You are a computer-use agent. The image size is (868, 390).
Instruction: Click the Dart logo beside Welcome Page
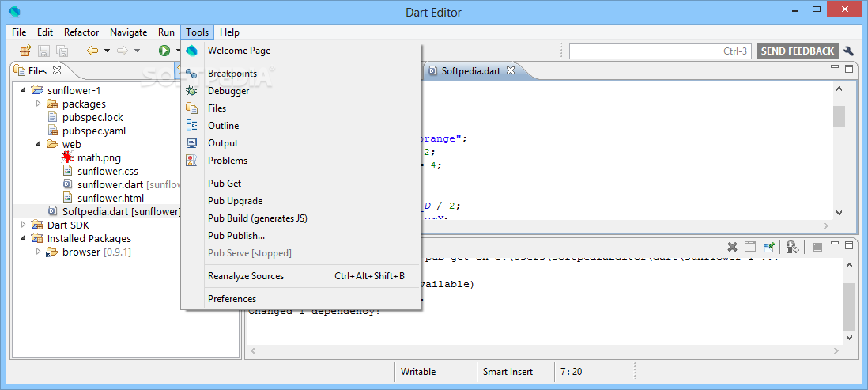(191, 51)
